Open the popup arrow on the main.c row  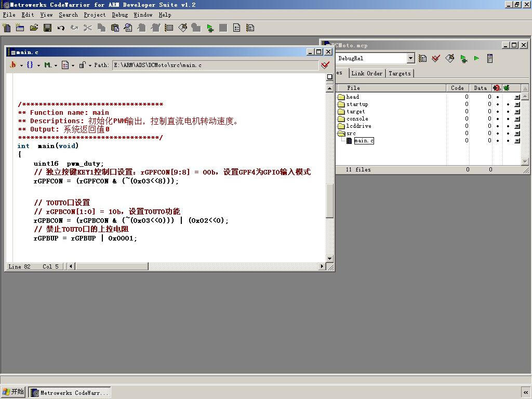[x=517, y=141]
